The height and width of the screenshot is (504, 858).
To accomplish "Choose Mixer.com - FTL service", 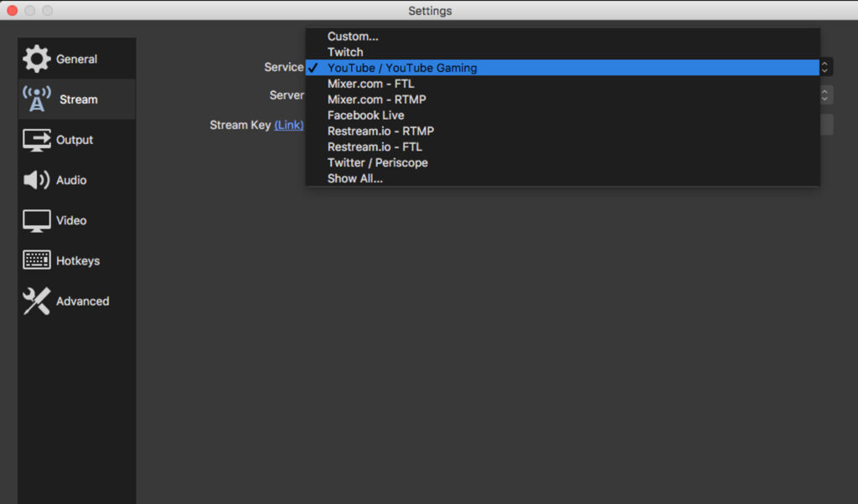I will click(x=562, y=84).
